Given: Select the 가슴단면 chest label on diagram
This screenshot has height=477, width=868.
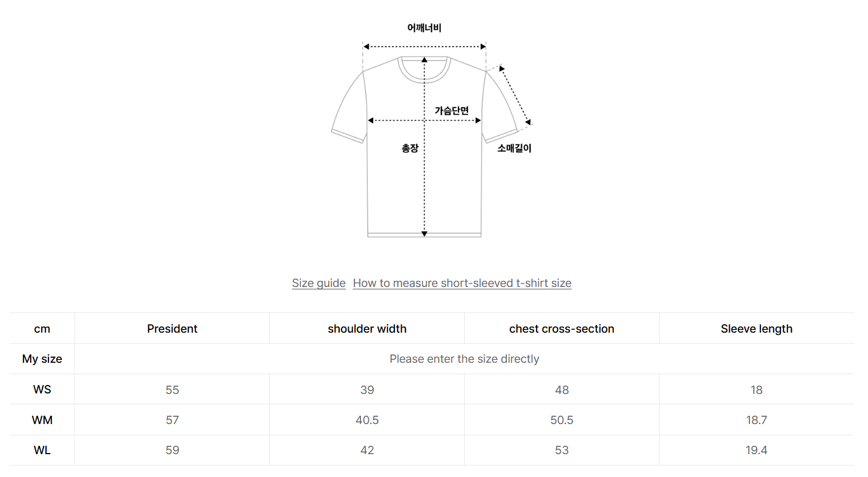Looking at the screenshot, I should pyautogui.click(x=451, y=110).
